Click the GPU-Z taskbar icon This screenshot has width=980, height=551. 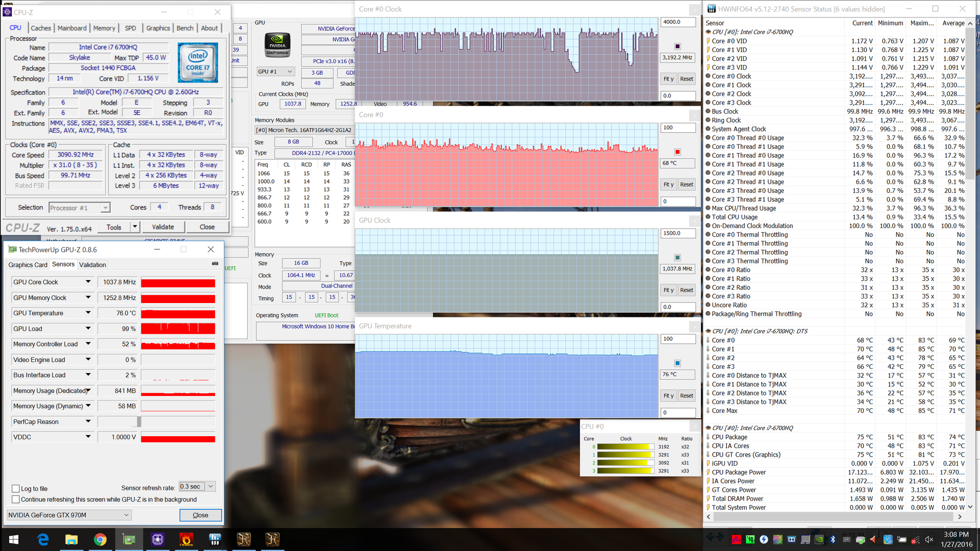(129, 539)
